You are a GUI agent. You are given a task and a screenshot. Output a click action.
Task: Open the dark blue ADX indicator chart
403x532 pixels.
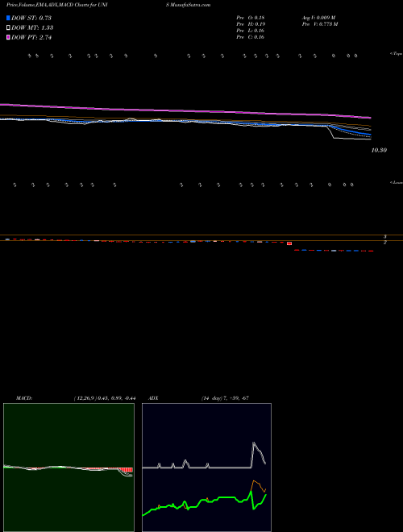click(206, 468)
